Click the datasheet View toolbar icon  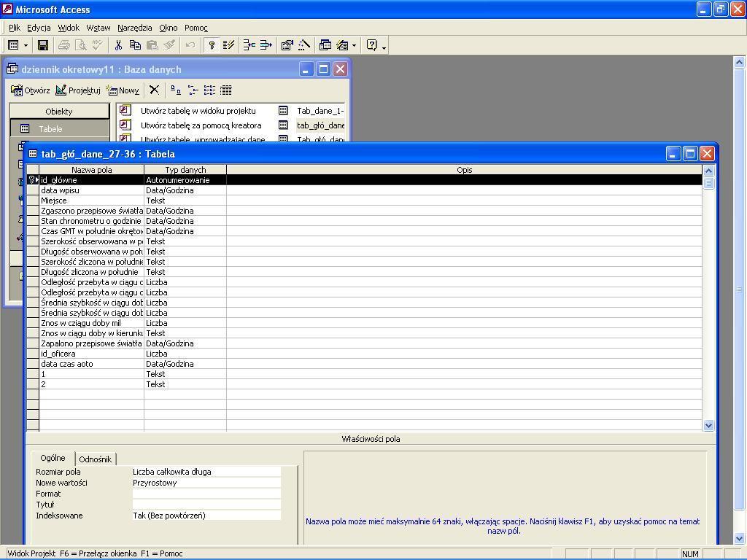coord(13,45)
